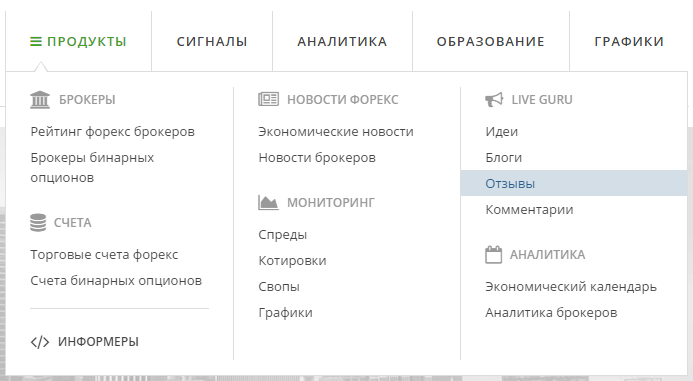Click the area chart icon next to МОНИТОРИНГ
The image size is (693, 381).
[268, 202]
